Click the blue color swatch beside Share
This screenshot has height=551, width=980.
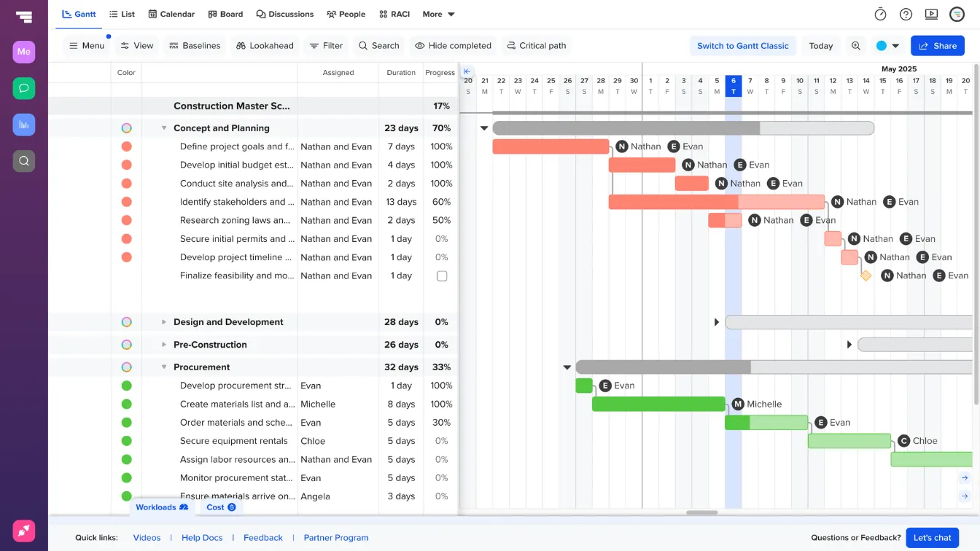(882, 45)
